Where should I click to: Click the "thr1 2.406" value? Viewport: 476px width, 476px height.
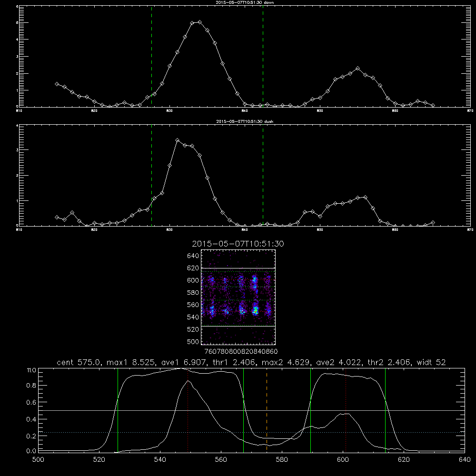tap(233, 362)
